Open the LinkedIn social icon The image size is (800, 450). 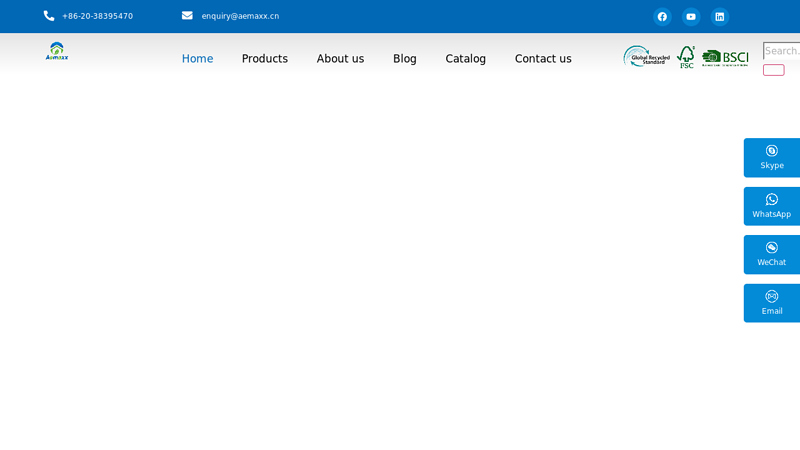coord(719,17)
